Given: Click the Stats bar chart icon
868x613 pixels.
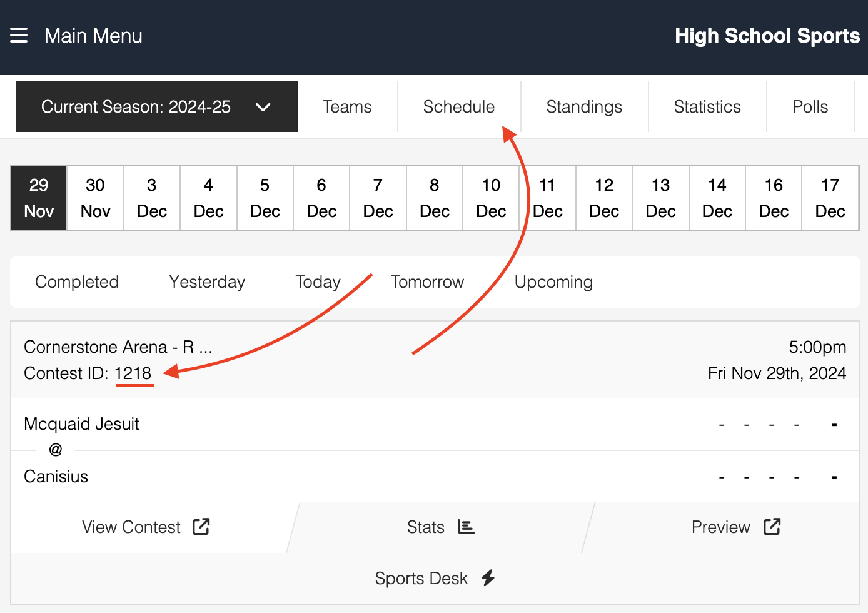Looking at the screenshot, I should tap(466, 527).
